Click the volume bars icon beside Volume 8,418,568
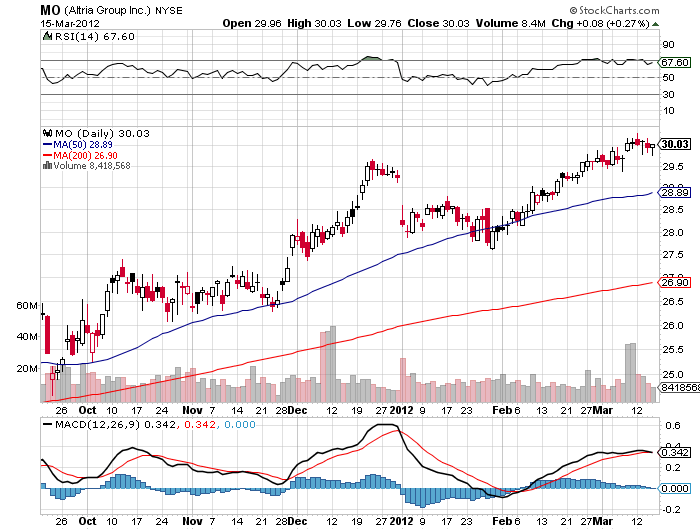 [x=47, y=166]
